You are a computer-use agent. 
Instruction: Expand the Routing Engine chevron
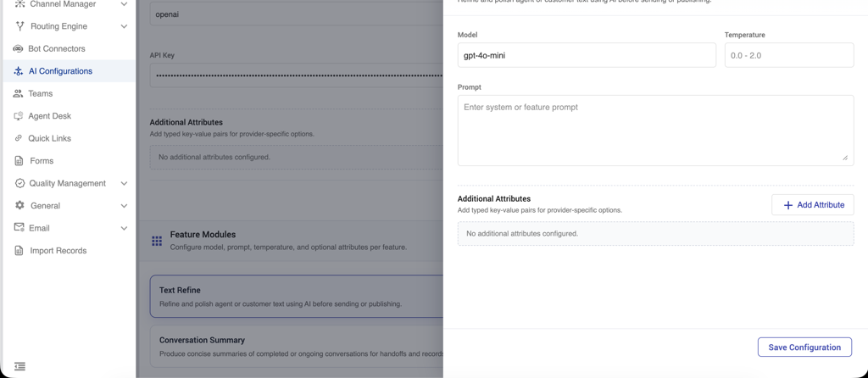tap(124, 26)
